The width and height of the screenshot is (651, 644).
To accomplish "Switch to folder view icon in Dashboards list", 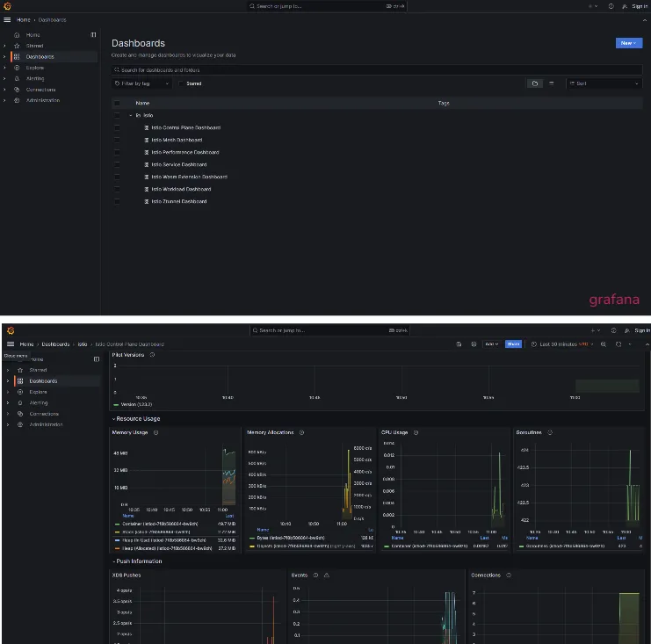I will pyautogui.click(x=535, y=83).
